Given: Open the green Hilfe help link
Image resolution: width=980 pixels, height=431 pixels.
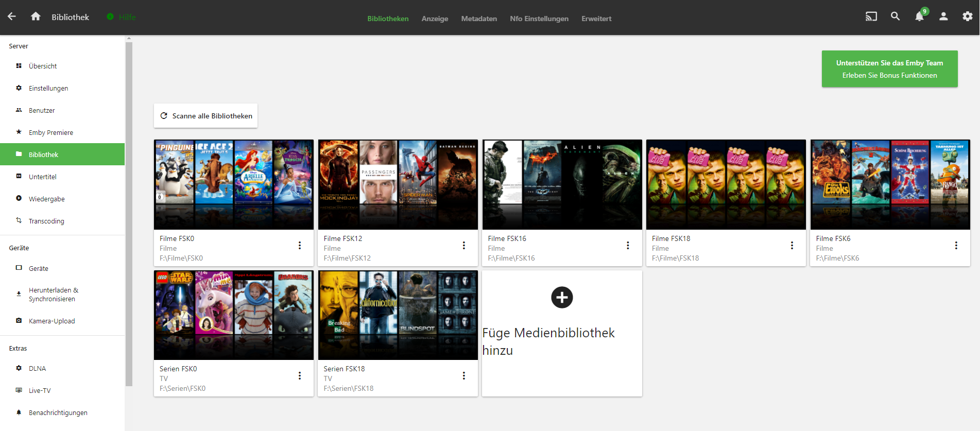Looking at the screenshot, I should coord(122,17).
